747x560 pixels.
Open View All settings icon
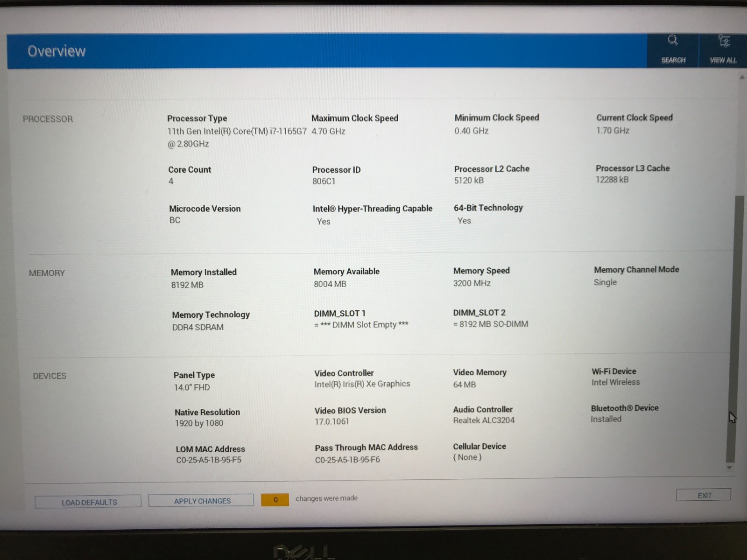[x=724, y=41]
